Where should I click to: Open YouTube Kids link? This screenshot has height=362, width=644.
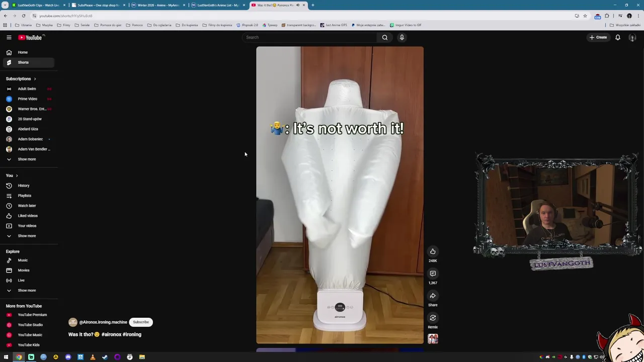29,345
